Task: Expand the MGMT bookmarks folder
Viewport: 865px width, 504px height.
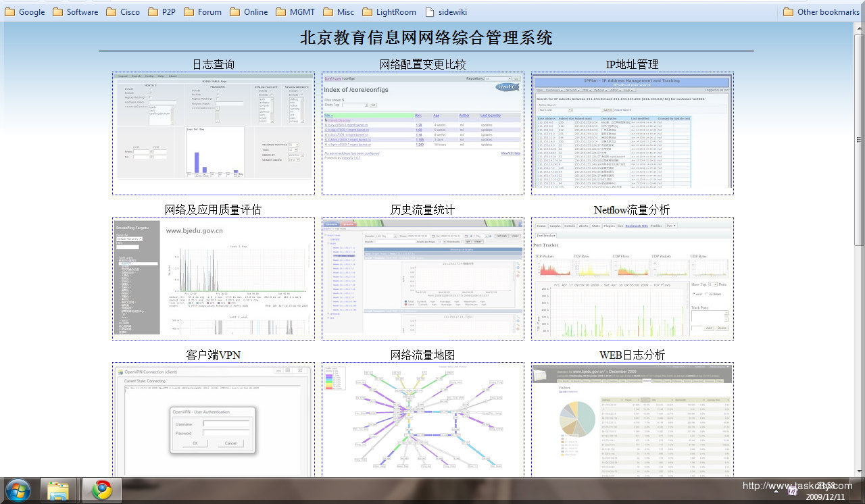Action: (295, 11)
